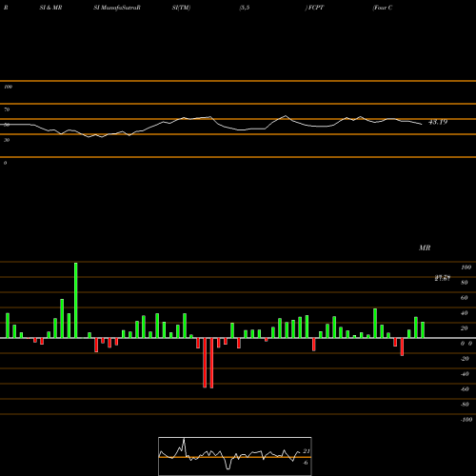Click the "B" letter at header start
This screenshot has width=476, height=476.
click(x=6, y=8)
